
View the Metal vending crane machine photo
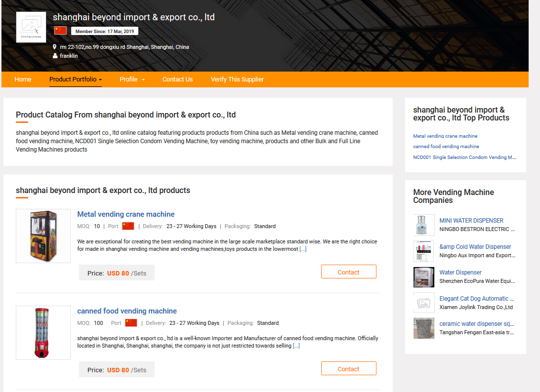pyautogui.click(x=43, y=236)
